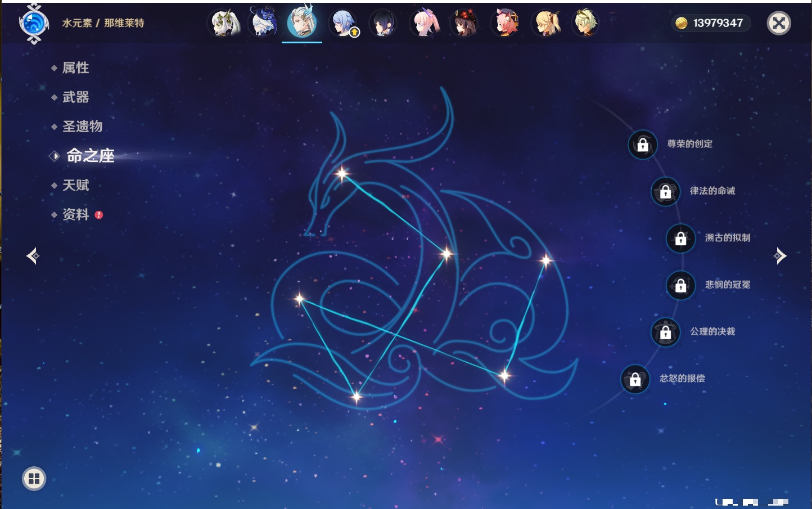Open the lock icon for 悲悯的冠冕

click(x=681, y=285)
